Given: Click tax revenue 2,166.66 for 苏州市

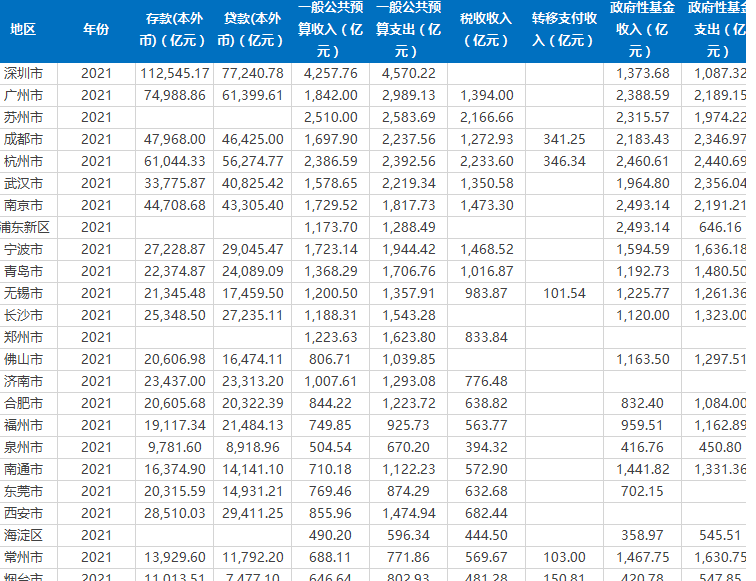Looking at the screenshot, I should [x=486, y=118].
